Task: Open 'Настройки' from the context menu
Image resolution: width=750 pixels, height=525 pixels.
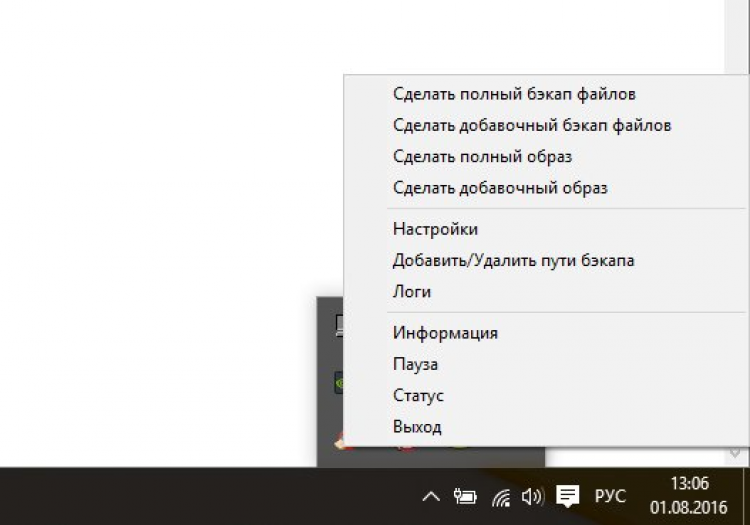Action: (x=435, y=229)
